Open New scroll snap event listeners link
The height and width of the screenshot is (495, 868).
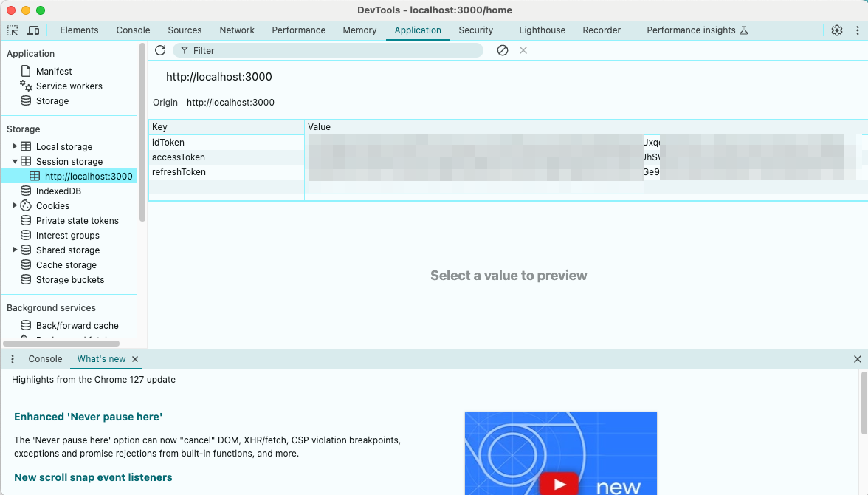[x=93, y=477]
